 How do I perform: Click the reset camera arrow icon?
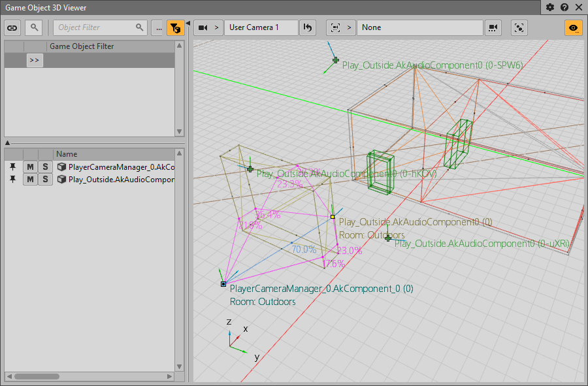point(308,27)
